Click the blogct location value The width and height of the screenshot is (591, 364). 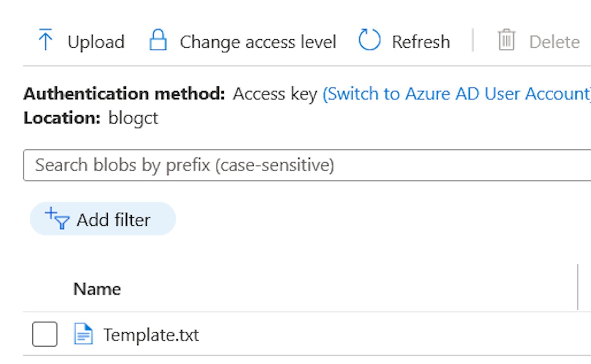133,118
